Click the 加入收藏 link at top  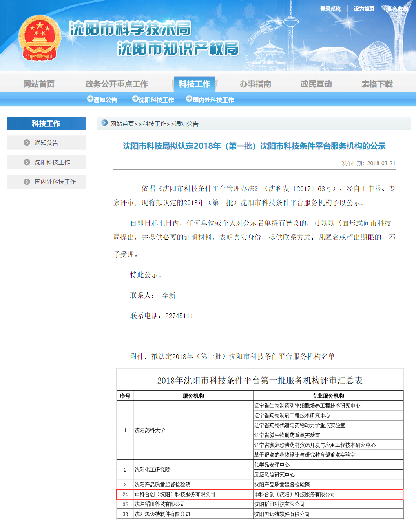(x=397, y=9)
